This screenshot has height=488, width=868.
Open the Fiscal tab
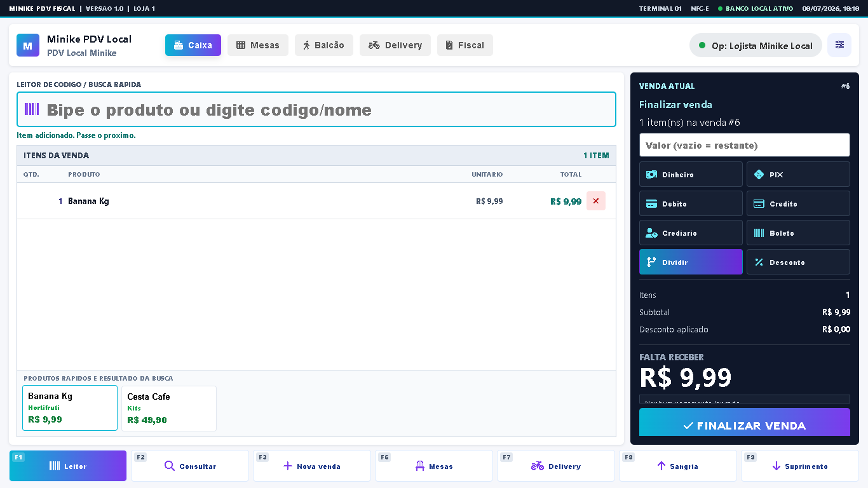tap(465, 45)
